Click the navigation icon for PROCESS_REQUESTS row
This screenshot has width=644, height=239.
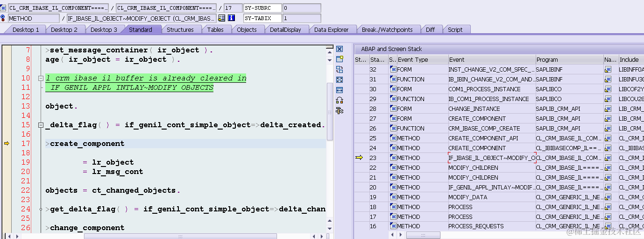[x=608, y=226]
